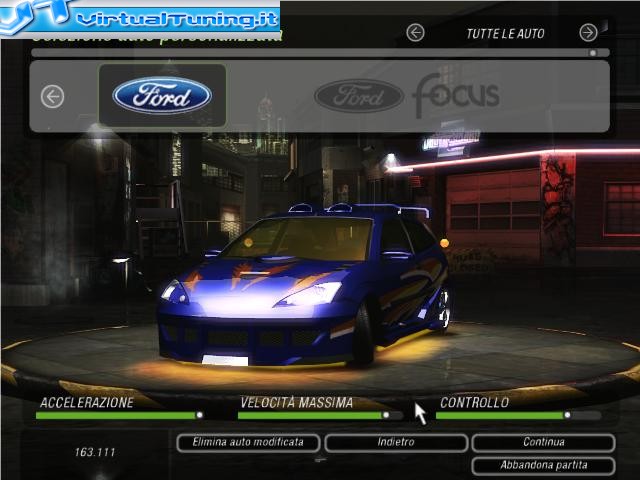Select the greyed Ford Focus logo
Viewport: 640px width, 480px height.
pos(407,96)
